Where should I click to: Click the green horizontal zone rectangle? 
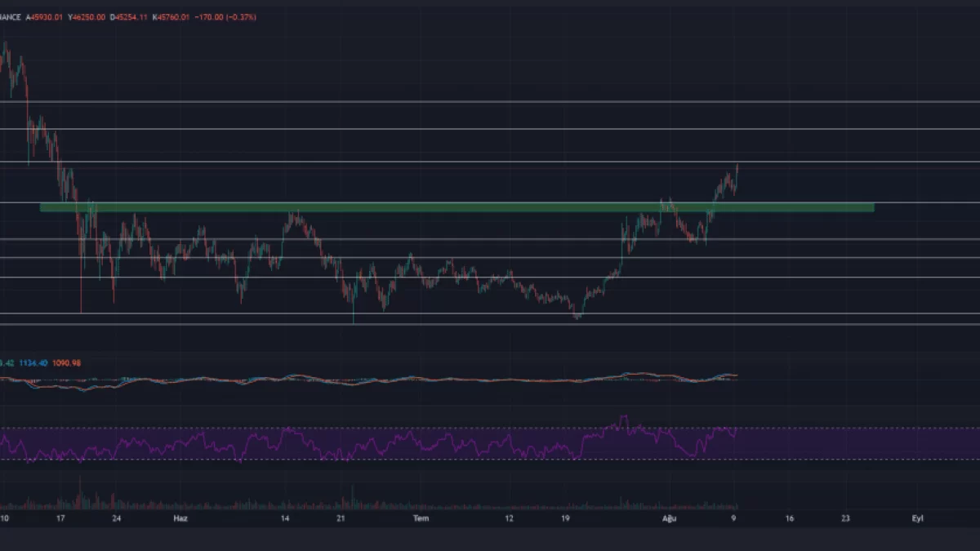click(x=457, y=207)
